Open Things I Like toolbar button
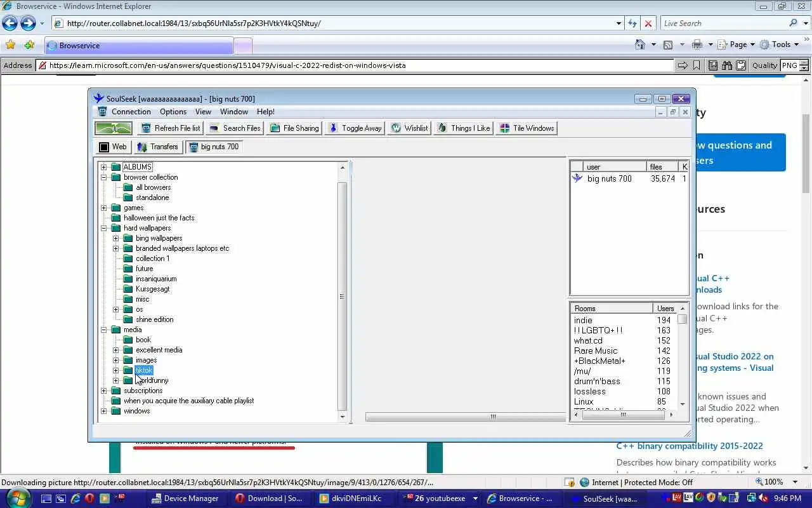This screenshot has height=508, width=812. [464, 128]
